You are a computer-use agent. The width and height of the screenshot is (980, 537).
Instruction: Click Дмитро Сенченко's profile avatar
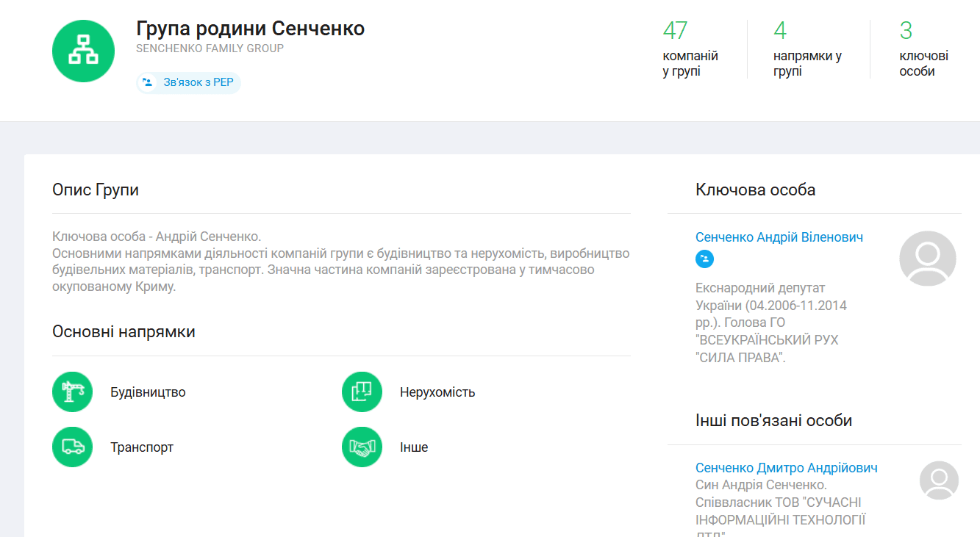coord(939,480)
